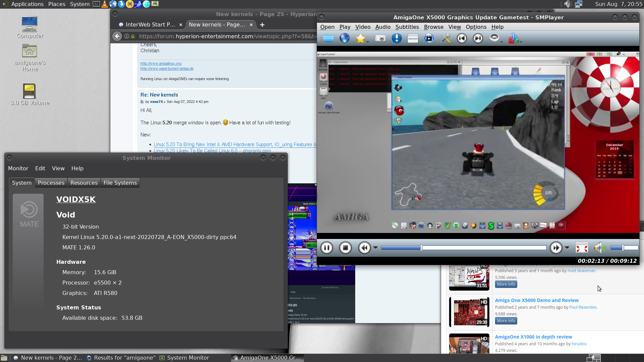Click the audio track speaker icon in toolbar
Viewport: 644px width, 362px height.
tap(494, 38)
